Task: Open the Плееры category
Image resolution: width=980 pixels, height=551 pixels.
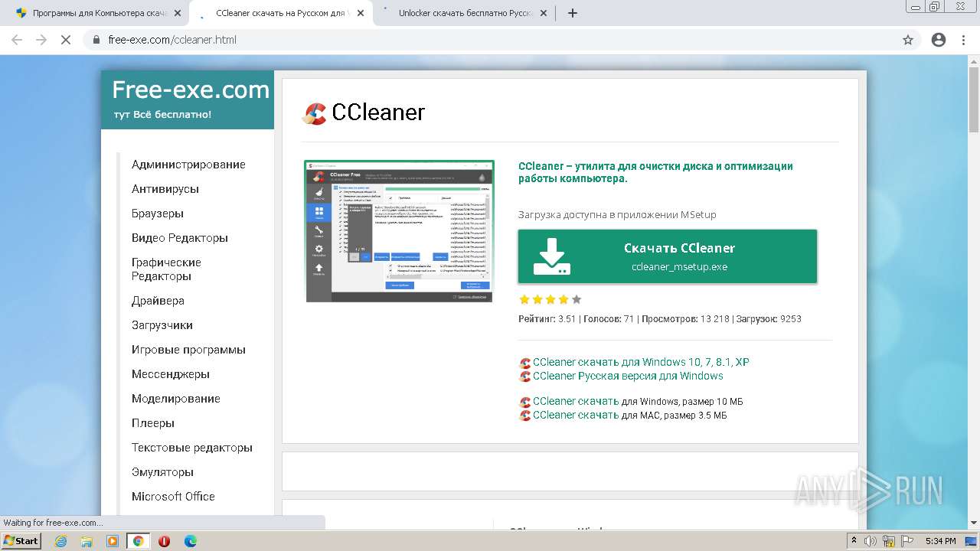Action: [153, 423]
